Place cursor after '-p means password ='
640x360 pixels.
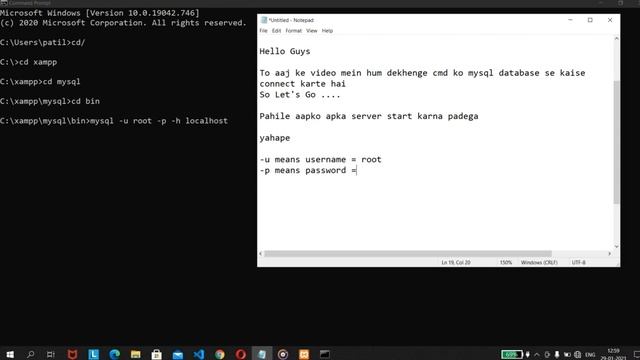point(357,171)
